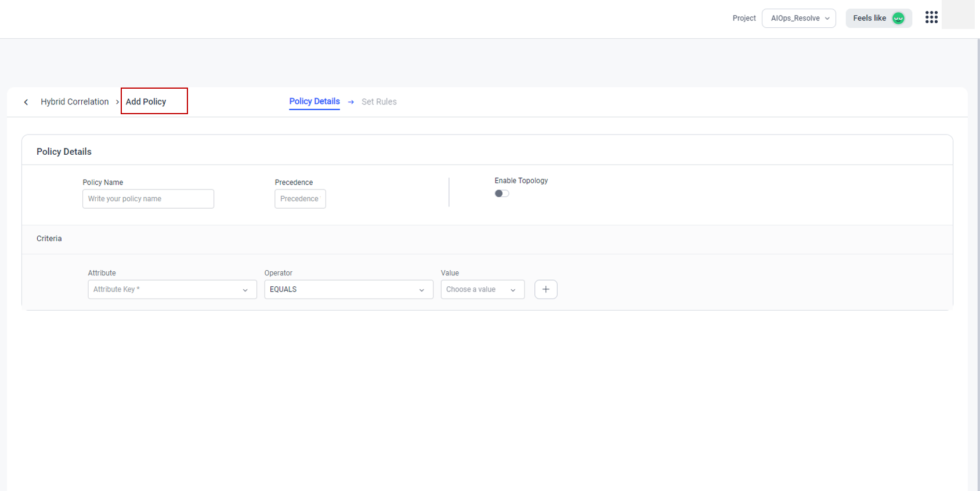Toggle the Enable Topology switch
This screenshot has width=980, height=491.
coord(502,194)
